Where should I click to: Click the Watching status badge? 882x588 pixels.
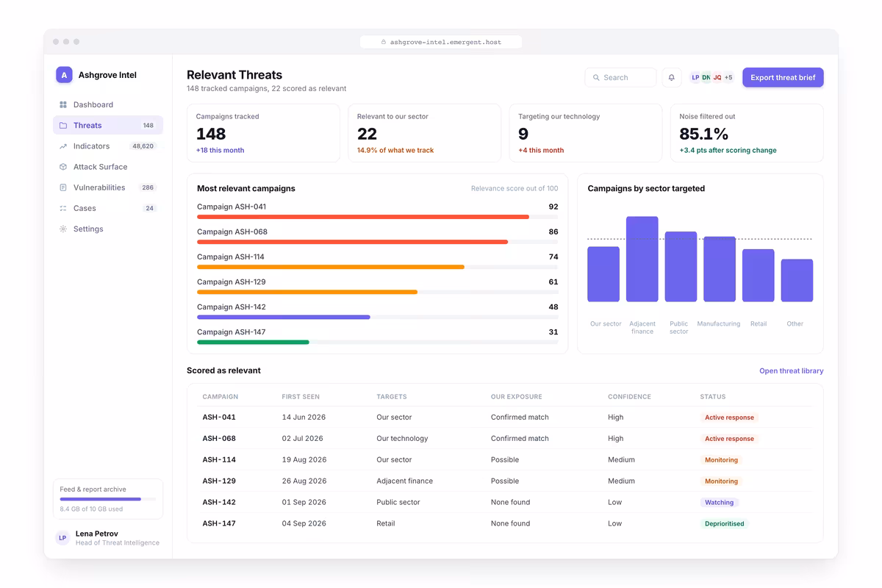(x=719, y=503)
